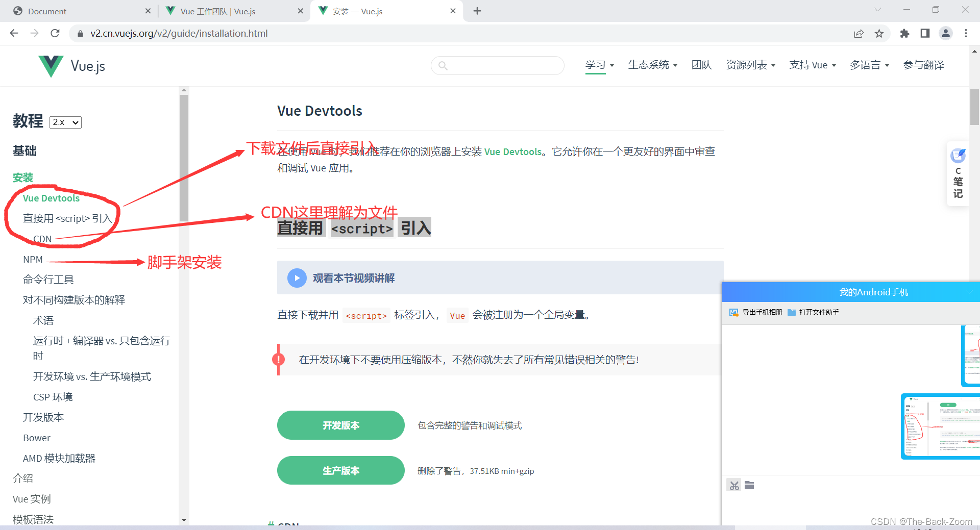Open the browser extensions puzzle icon
The image size is (980, 530).
click(904, 34)
